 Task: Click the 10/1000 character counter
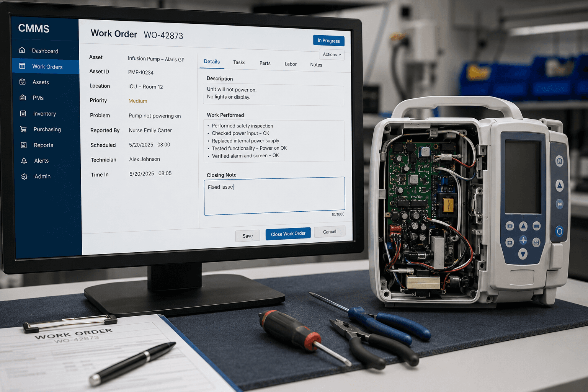point(338,214)
